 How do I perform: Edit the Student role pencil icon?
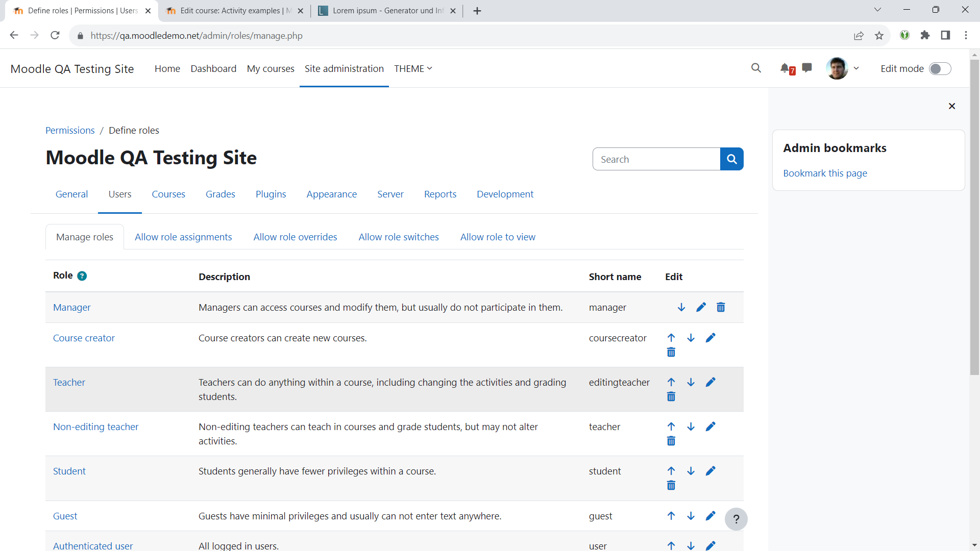[x=710, y=471]
